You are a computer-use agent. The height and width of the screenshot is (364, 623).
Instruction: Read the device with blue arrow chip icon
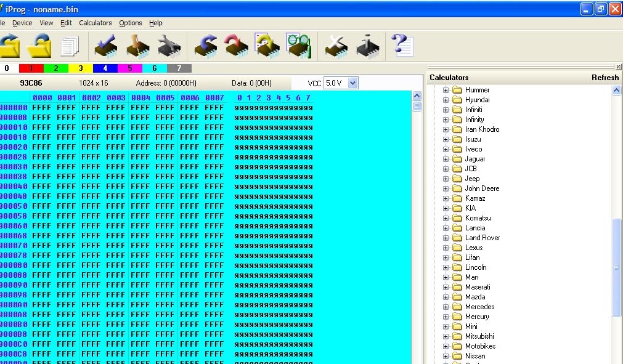205,46
